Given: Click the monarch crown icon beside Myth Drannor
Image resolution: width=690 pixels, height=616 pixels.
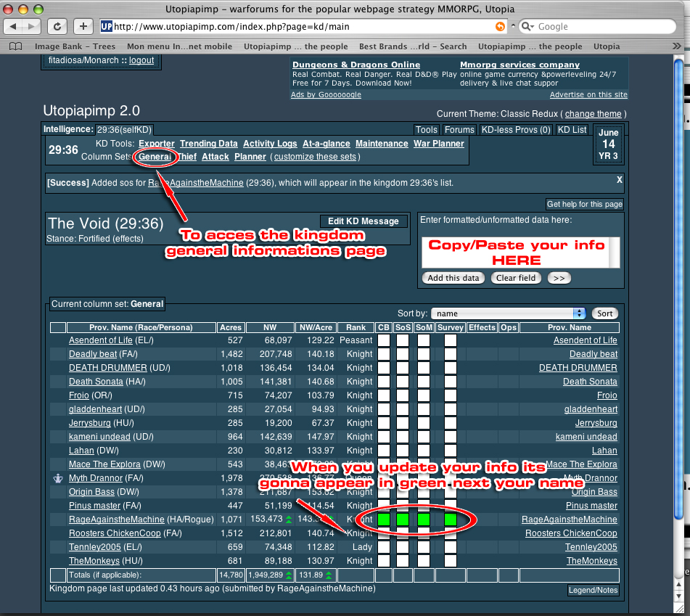Looking at the screenshot, I should 57,479.
